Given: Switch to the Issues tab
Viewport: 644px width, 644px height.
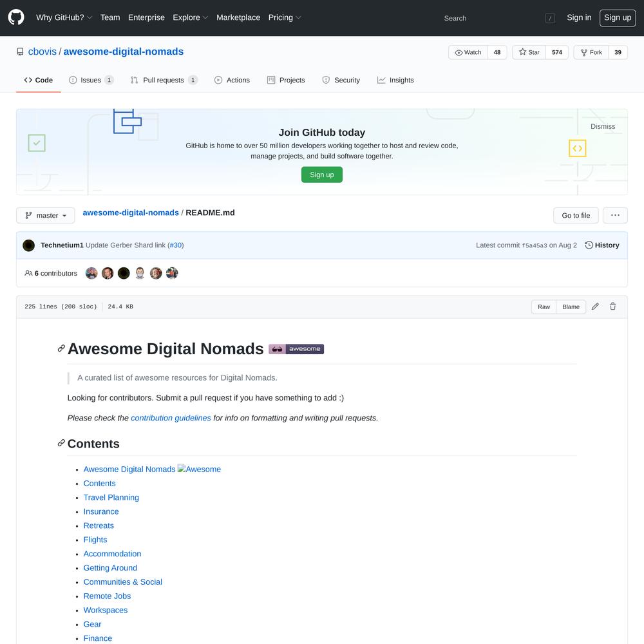Looking at the screenshot, I should point(91,80).
